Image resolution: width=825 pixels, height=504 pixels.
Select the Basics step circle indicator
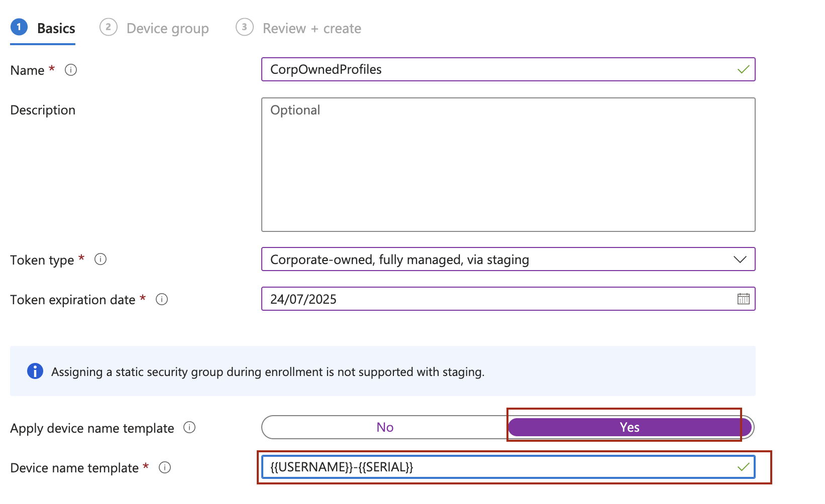coord(19,28)
